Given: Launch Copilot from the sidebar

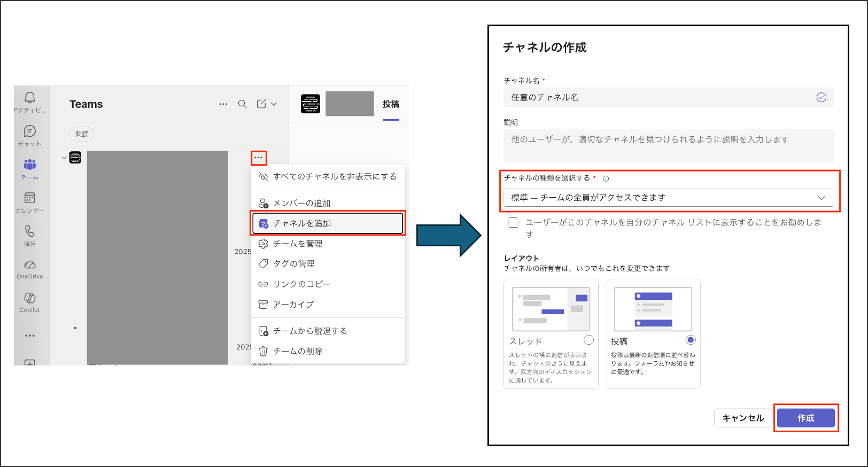Looking at the screenshot, I should pyautogui.click(x=30, y=298).
